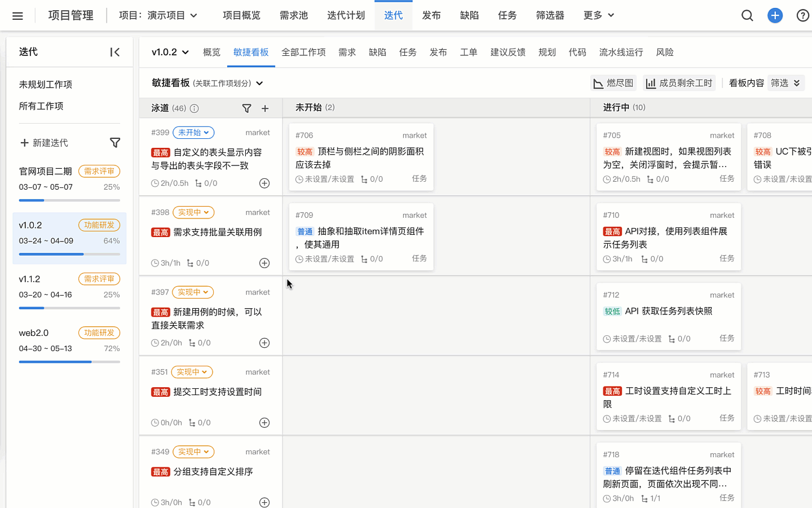
Task: Change #349 status 实现中 dropdown
Action: [x=193, y=452]
